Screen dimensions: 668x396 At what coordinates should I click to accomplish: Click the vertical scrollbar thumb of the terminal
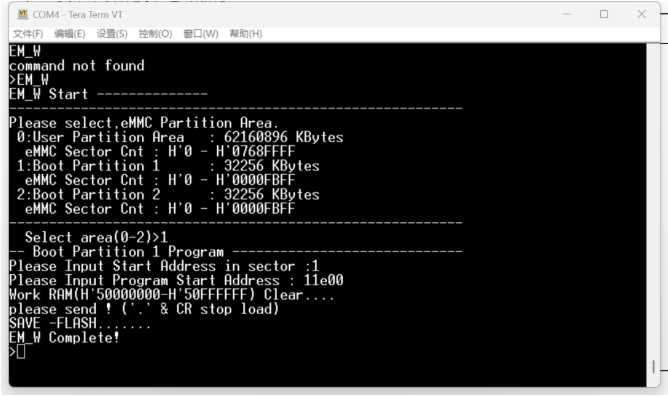[x=653, y=367]
